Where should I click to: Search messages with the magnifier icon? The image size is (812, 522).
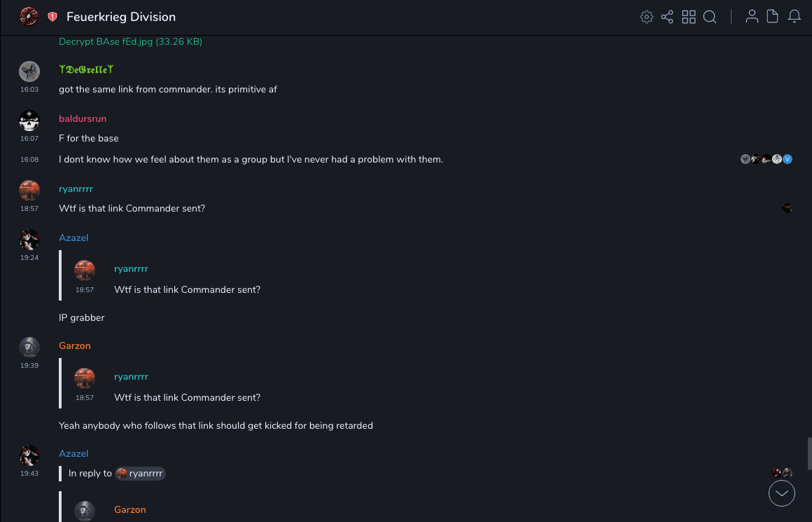click(x=710, y=17)
